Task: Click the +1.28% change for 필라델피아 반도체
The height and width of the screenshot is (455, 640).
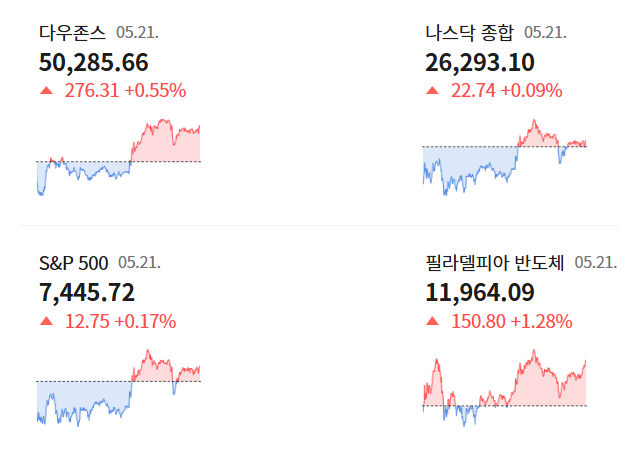Action: (x=541, y=322)
